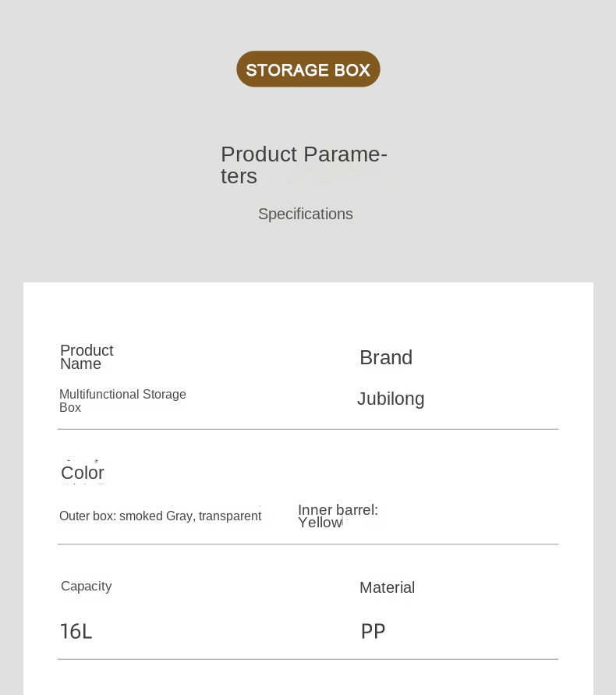Click the word 'transparent'
The width and height of the screenshot is (616, 695).
pyautogui.click(x=230, y=516)
